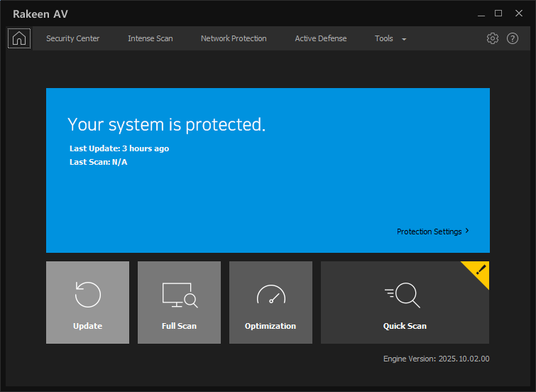This screenshot has height=392, width=536.
Task: Click the blue protection status banner
Action: [x=268, y=192]
